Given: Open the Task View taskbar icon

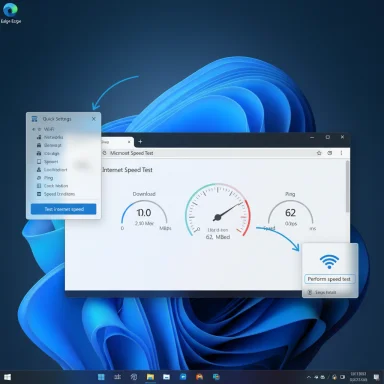Looking at the screenshot, I should 134,377.
